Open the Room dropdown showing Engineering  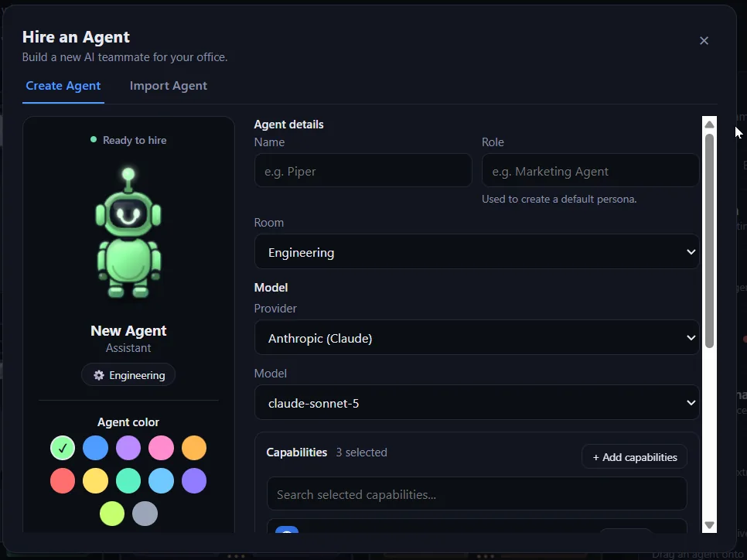tap(477, 251)
